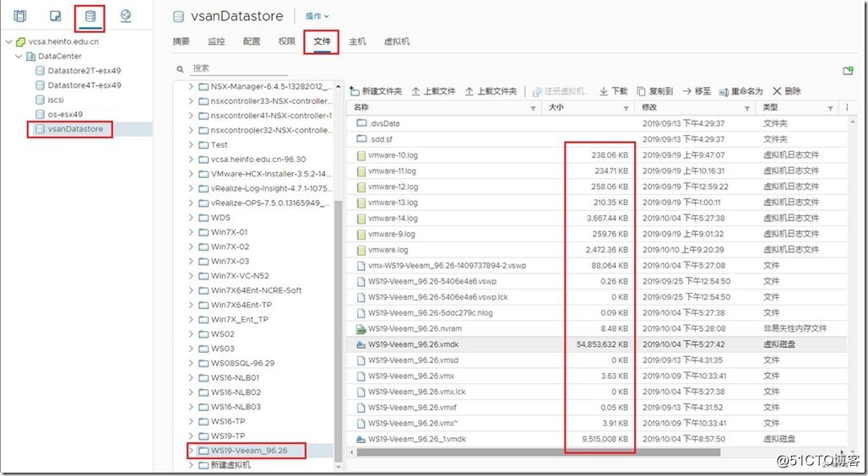Expand WS19-Veeam_96.26 folder
The height and width of the screenshot is (476, 868).
191,451
